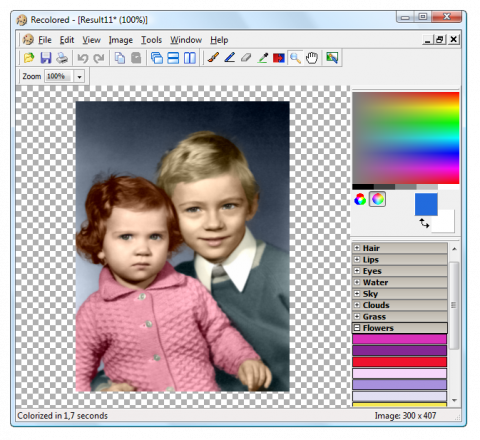Open the Tools menu
480x440 pixels.
[151, 40]
